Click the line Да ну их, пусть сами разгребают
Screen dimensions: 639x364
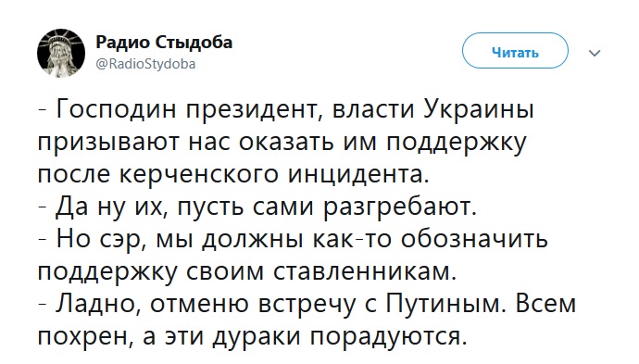[x=257, y=207]
